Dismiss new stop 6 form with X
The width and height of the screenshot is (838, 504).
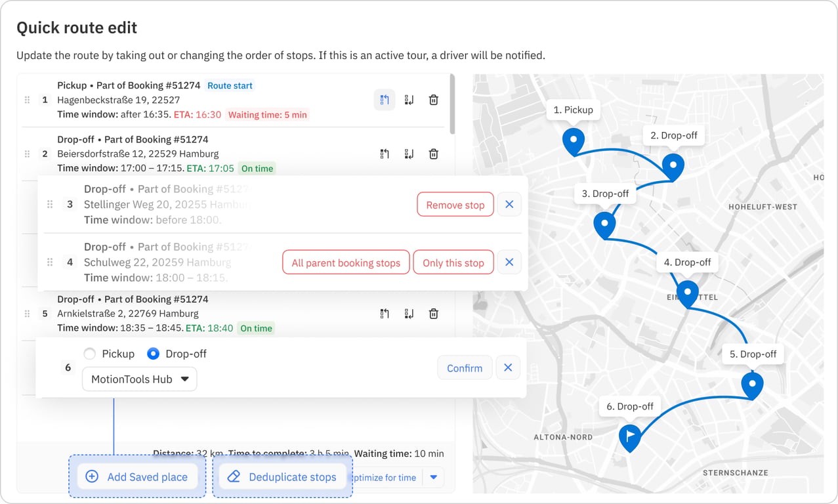tap(508, 367)
